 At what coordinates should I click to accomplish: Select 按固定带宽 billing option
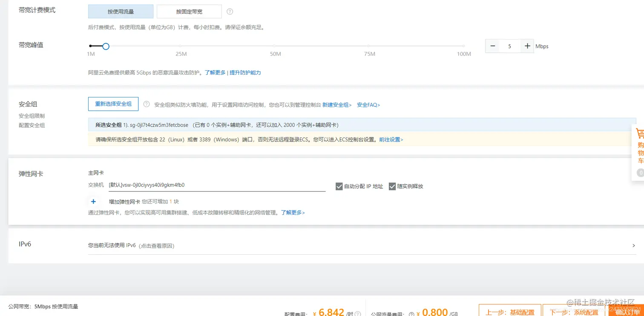[189, 11]
